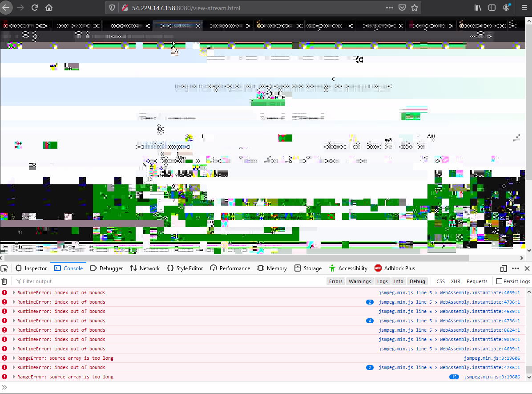Toggle the Warnings filter
The image size is (532, 394).
point(359,281)
